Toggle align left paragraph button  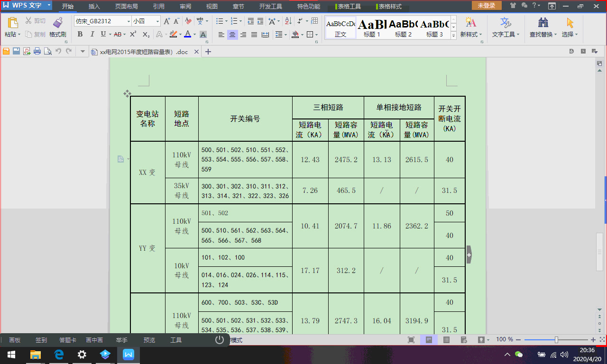[221, 34]
